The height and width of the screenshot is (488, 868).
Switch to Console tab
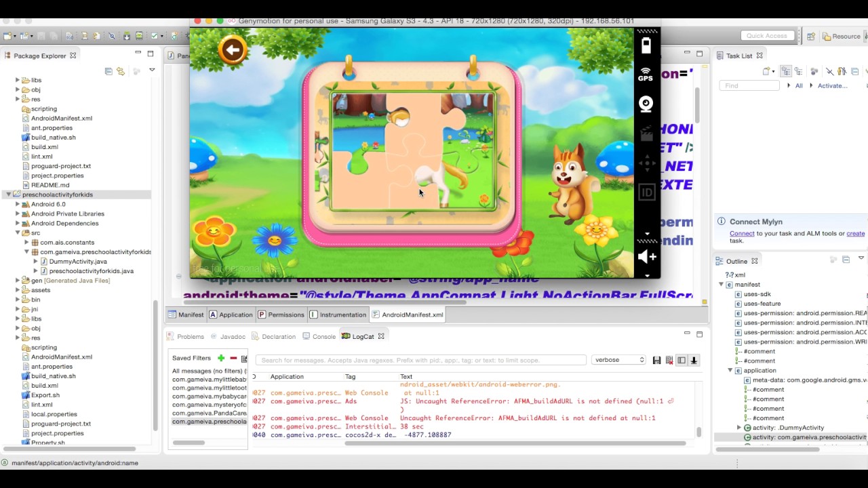click(319, 336)
